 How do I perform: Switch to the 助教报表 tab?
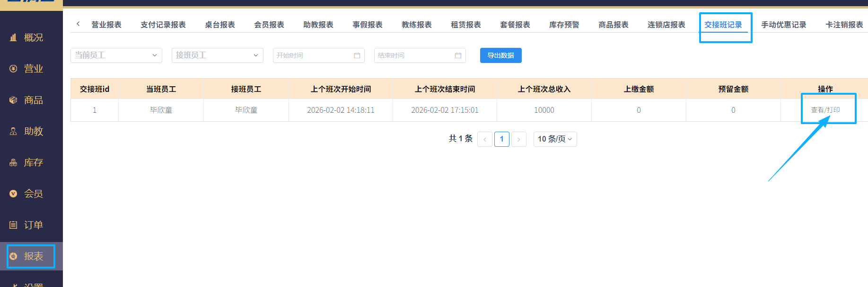[x=318, y=25]
